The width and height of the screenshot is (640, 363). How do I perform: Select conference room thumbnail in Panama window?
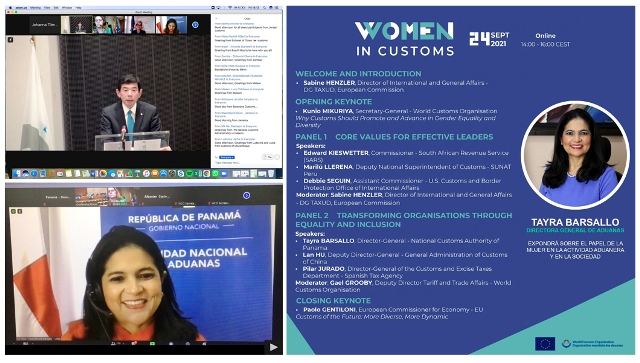pyautogui.click(x=91, y=197)
